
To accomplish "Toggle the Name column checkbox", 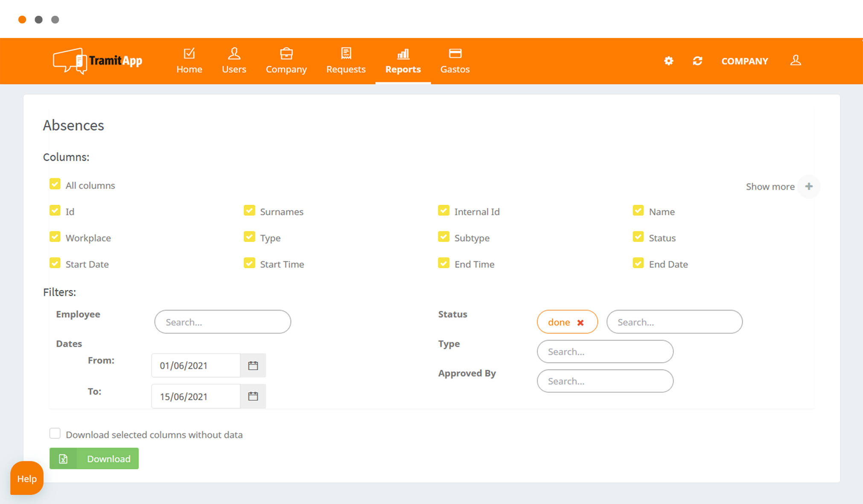I will coord(638,210).
